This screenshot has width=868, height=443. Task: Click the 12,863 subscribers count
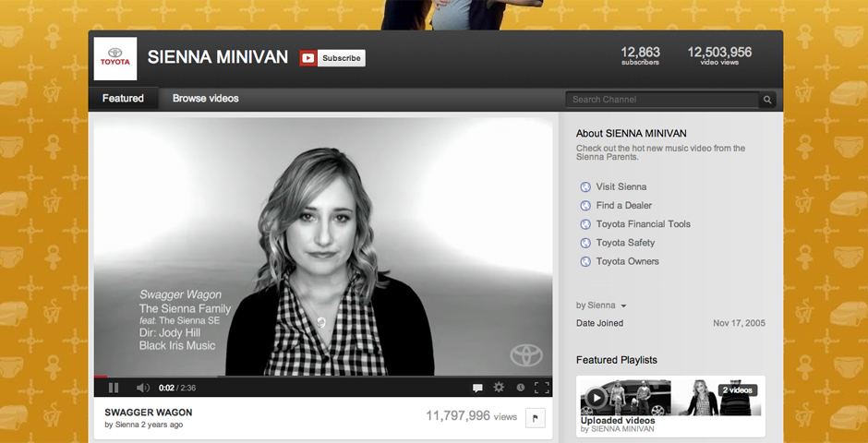641,55
